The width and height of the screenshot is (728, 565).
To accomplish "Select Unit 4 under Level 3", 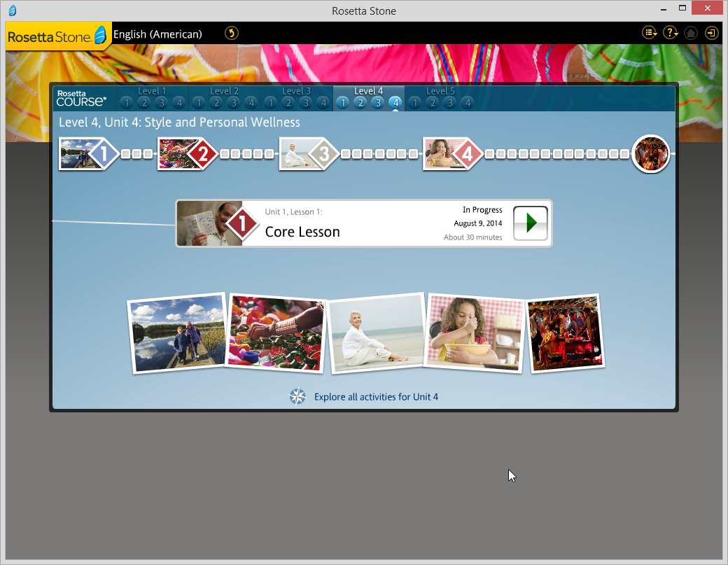I will [x=323, y=103].
